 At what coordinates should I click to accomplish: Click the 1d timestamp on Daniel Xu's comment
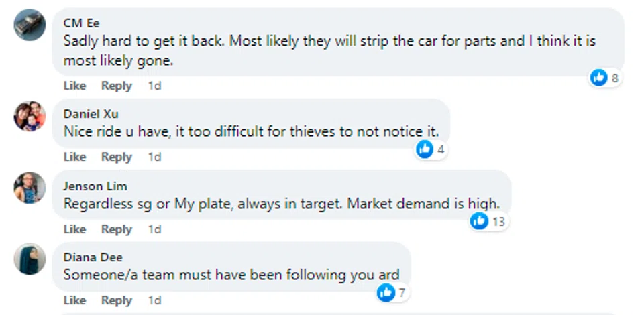tap(154, 157)
